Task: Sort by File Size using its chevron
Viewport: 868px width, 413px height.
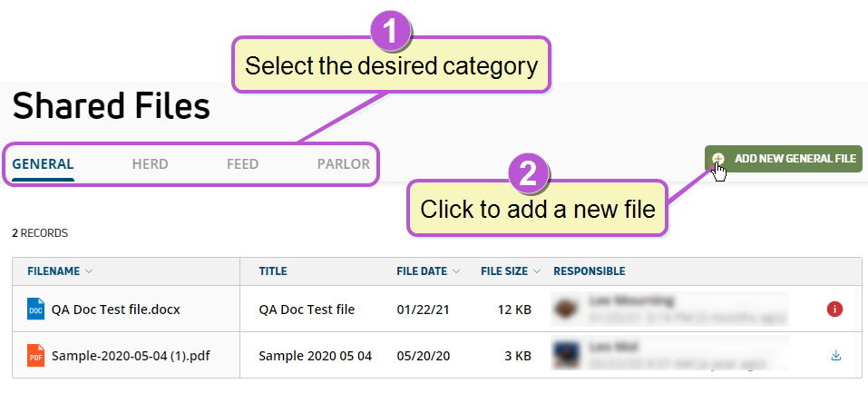Action: click(536, 271)
